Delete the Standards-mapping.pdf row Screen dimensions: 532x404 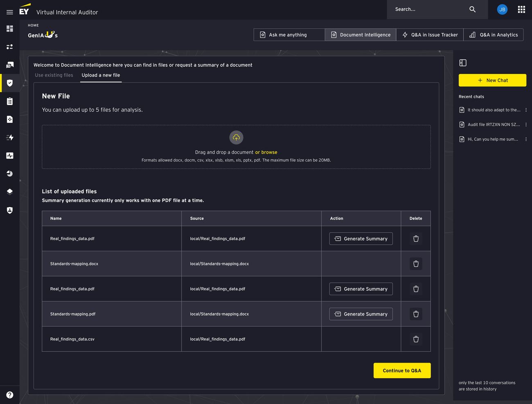(x=416, y=314)
